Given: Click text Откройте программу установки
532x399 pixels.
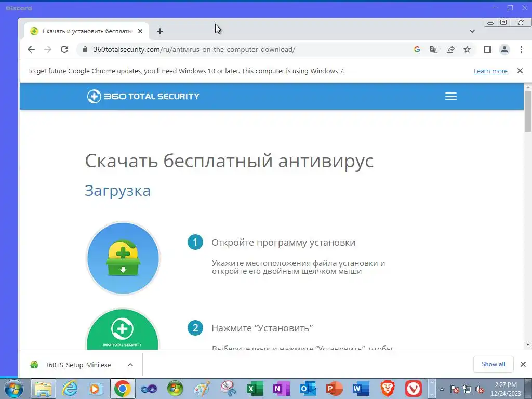Looking at the screenshot, I should [283, 243].
